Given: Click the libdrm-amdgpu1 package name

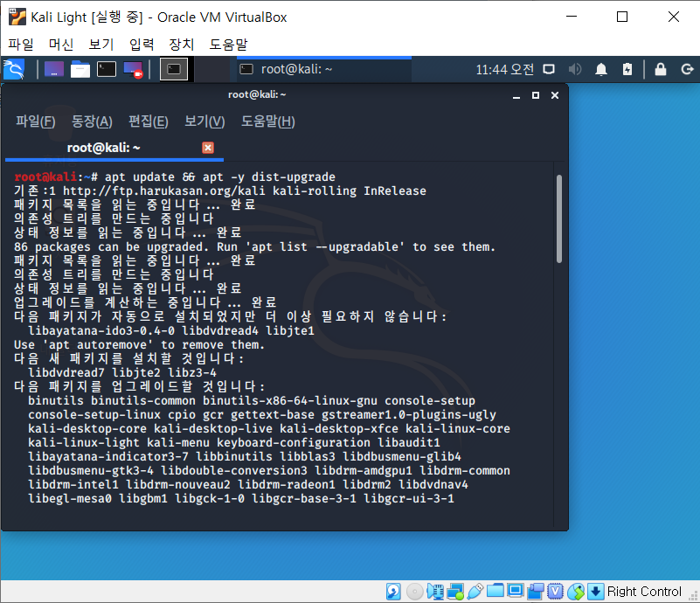Looking at the screenshot, I should pos(364,470).
